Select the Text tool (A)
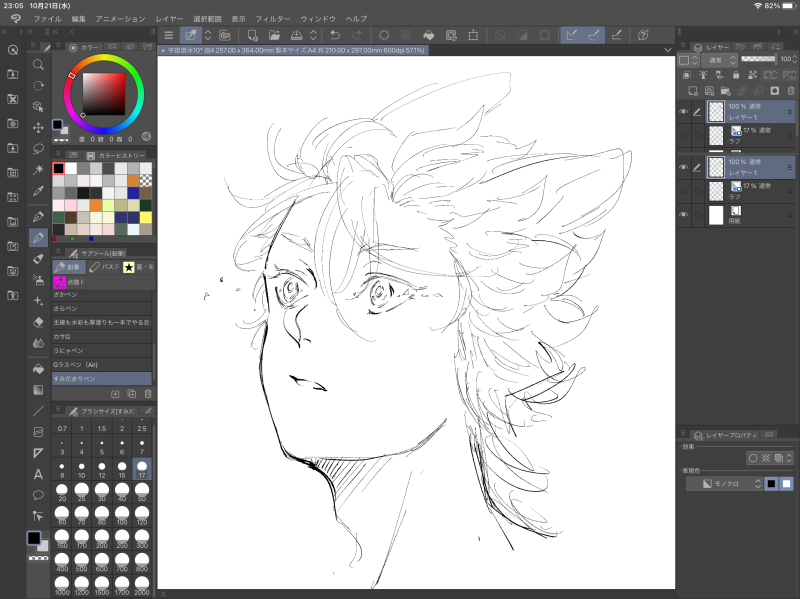 point(38,474)
